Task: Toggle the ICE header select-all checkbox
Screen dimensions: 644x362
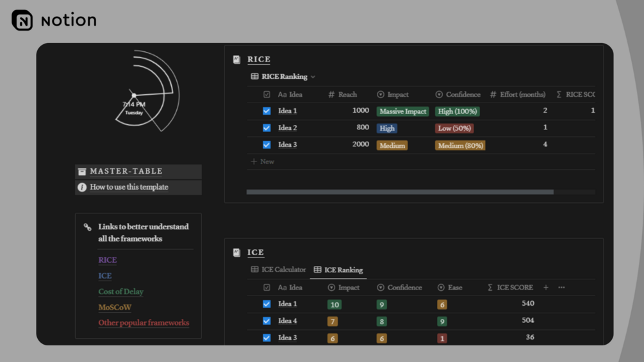Action: tap(267, 287)
